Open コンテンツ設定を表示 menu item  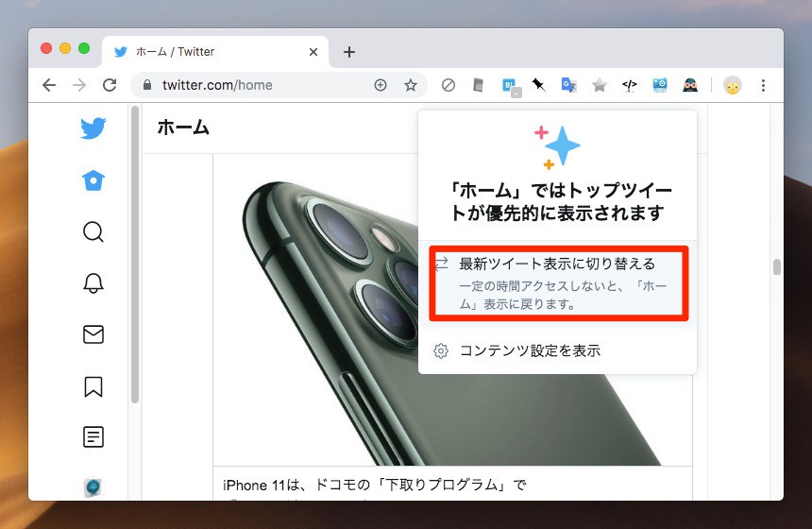point(558,350)
